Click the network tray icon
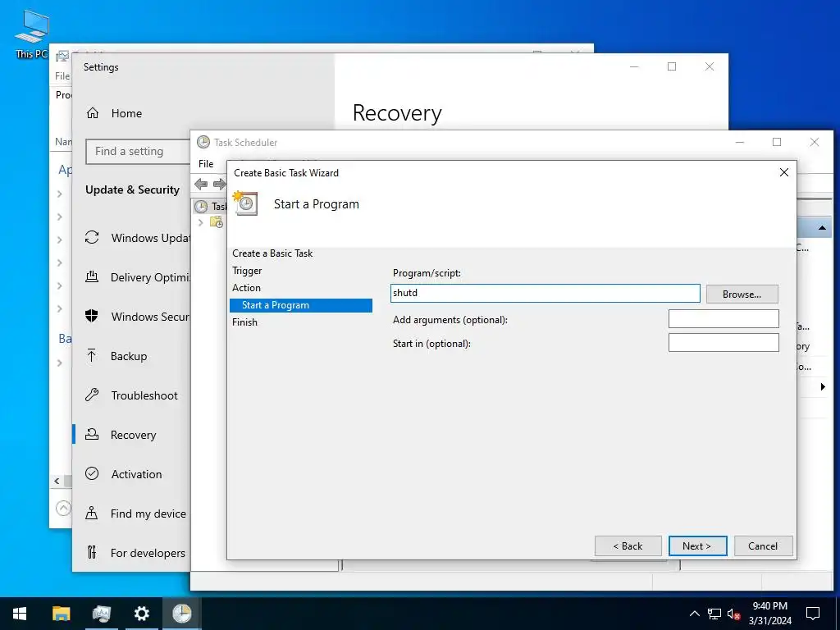840x630 pixels. point(714,614)
